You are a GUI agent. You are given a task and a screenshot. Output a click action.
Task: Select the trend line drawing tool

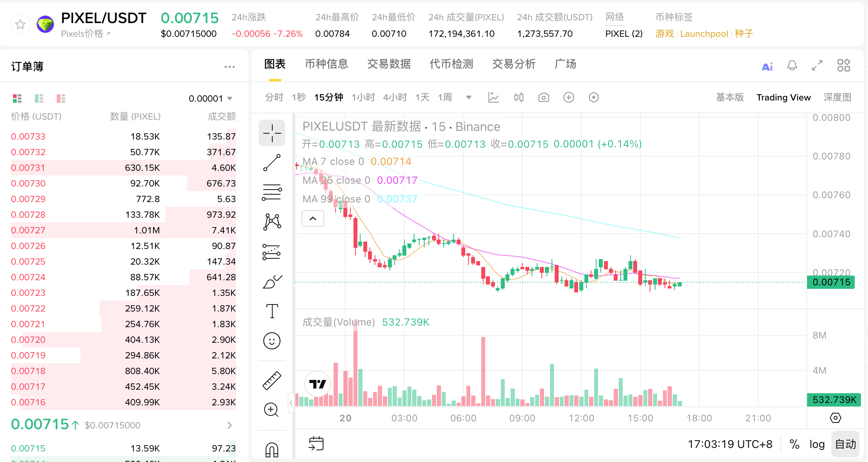click(272, 163)
